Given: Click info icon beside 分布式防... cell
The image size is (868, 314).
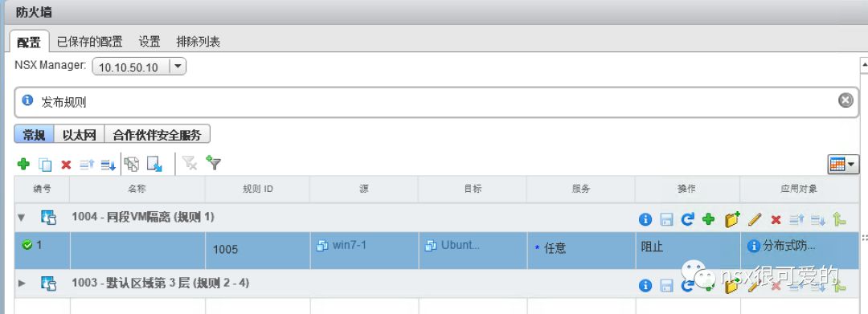Looking at the screenshot, I should [753, 246].
